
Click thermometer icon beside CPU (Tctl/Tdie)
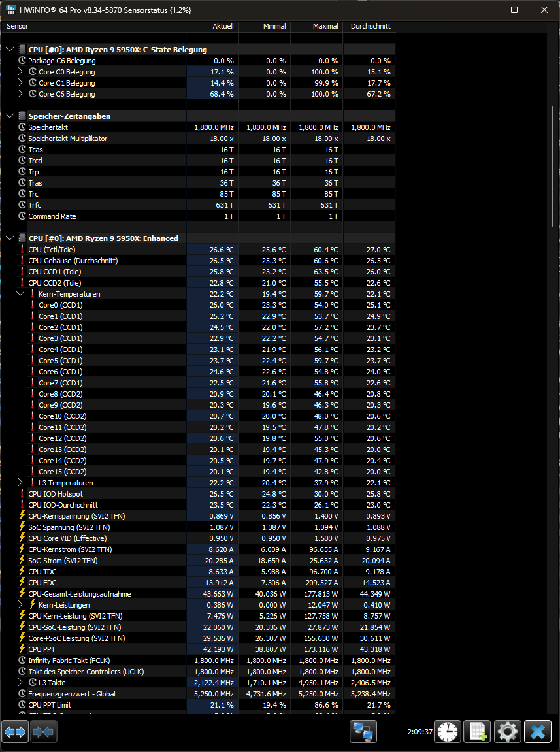[x=22, y=250]
